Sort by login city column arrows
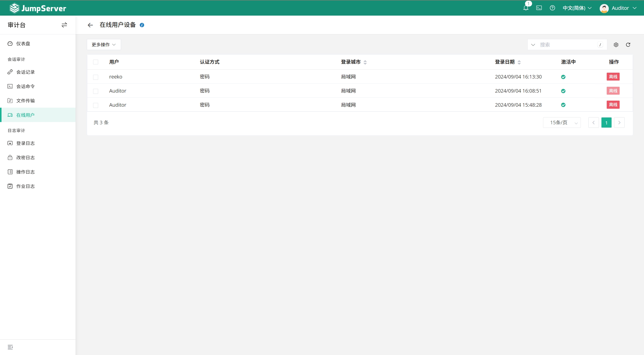Viewport: 644px width, 355px height. [x=365, y=62]
